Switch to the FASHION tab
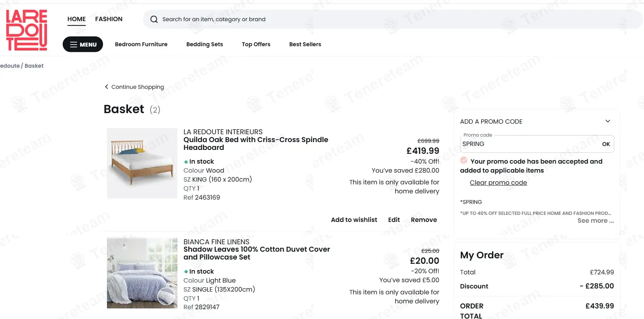644x319 pixels. coord(109,19)
